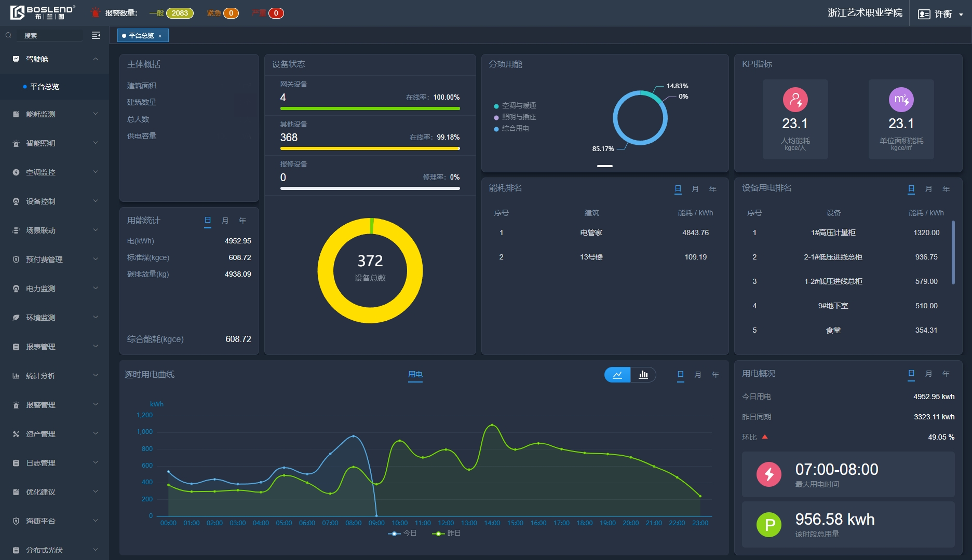This screenshot has width=972, height=560.
Task: Click the unit-area energy KPI icon
Action: [901, 100]
